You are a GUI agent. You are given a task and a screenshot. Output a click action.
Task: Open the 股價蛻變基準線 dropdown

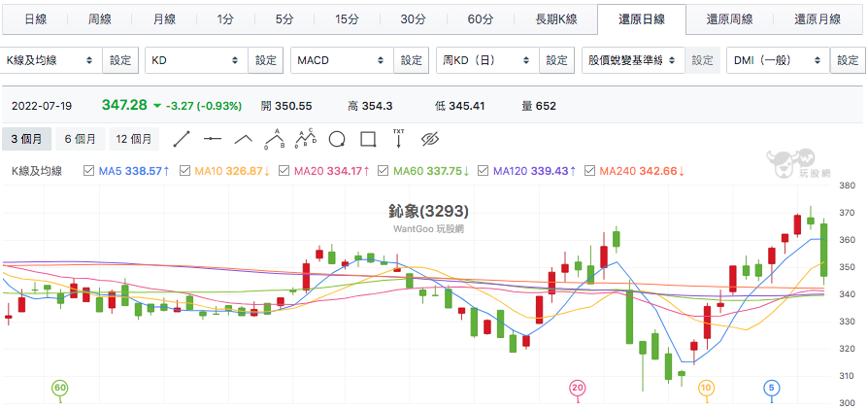633,60
